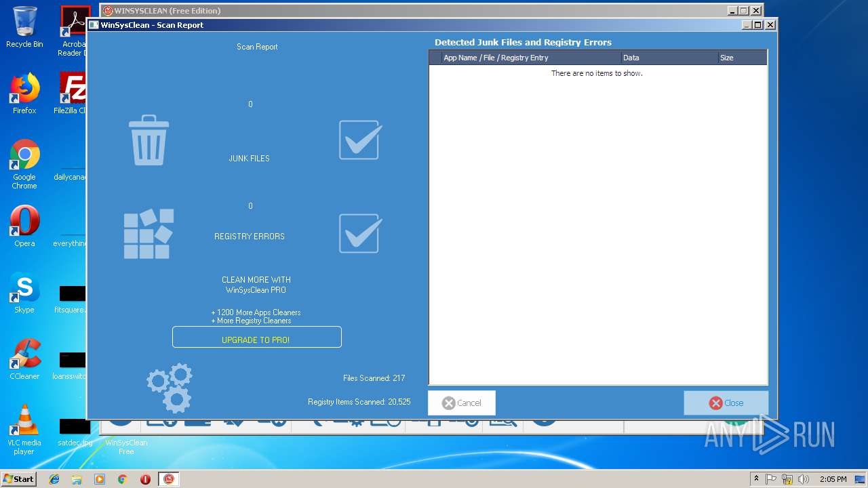Click the Action Center flag tray icon

point(771,479)
